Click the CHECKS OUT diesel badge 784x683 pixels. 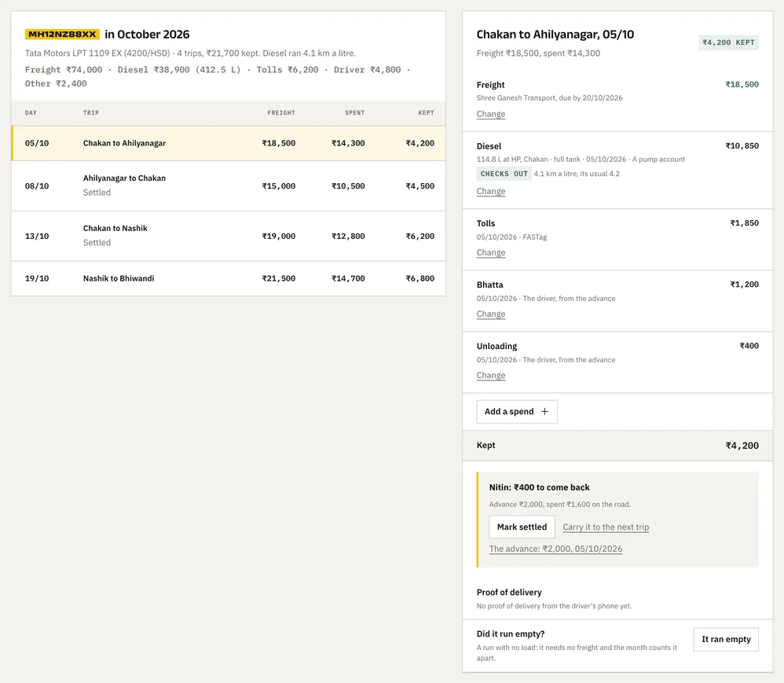[504, 174]
